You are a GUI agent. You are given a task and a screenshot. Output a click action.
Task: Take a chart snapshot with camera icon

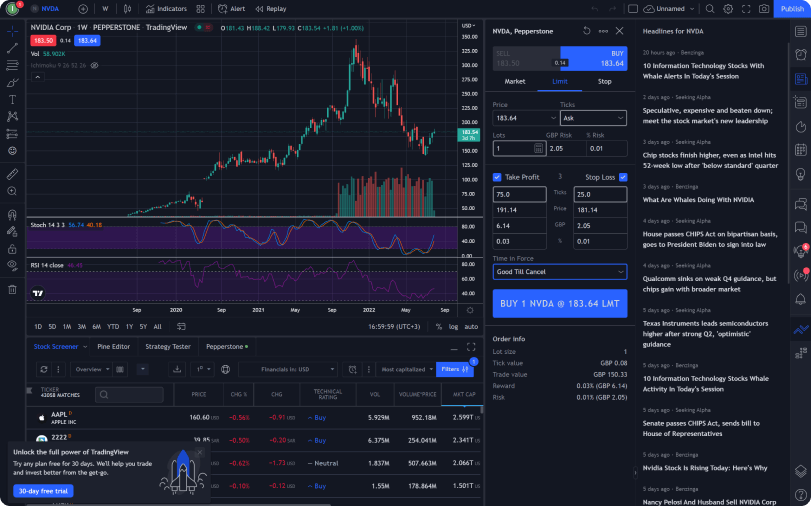pos(764,9)
